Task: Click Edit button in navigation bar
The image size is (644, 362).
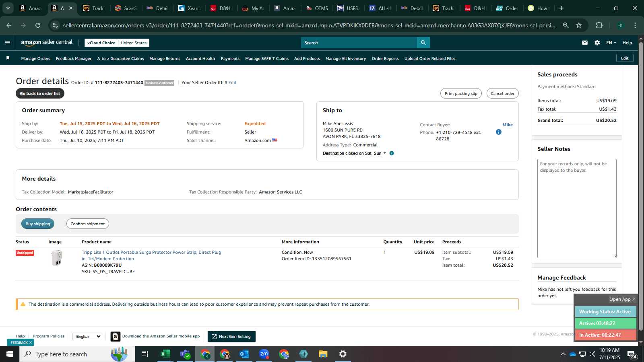Action: point(625,58)
